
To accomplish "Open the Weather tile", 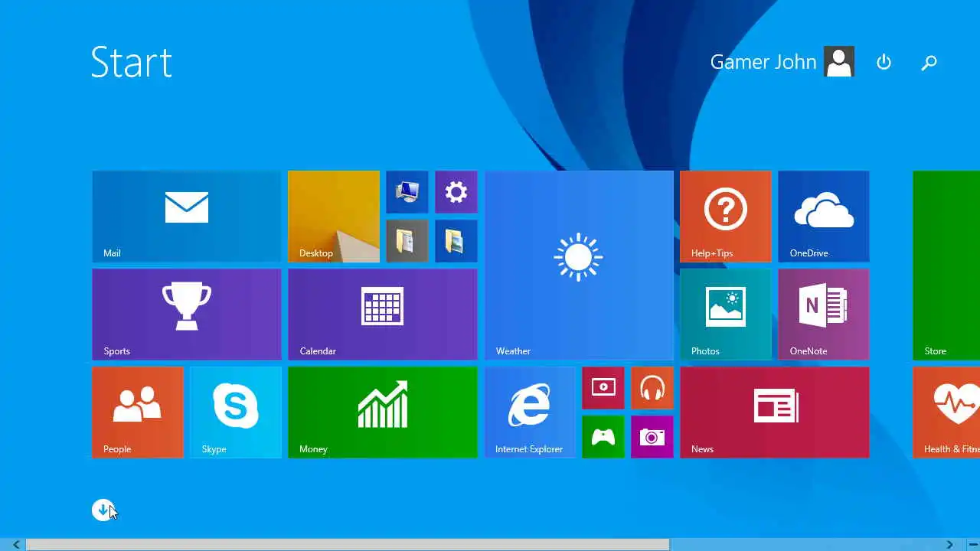I will coord(579,266).
